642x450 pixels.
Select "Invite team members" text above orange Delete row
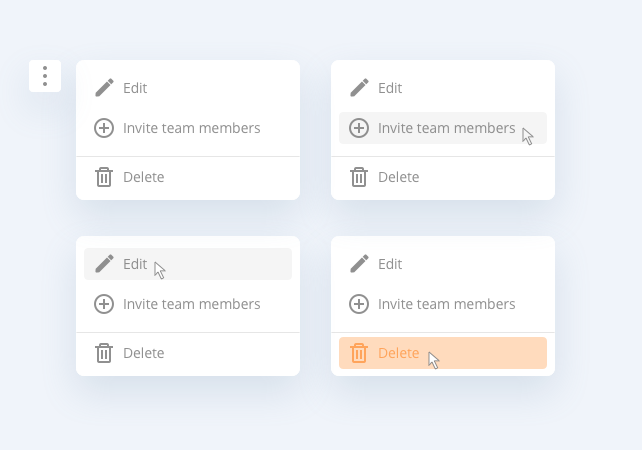446,304
